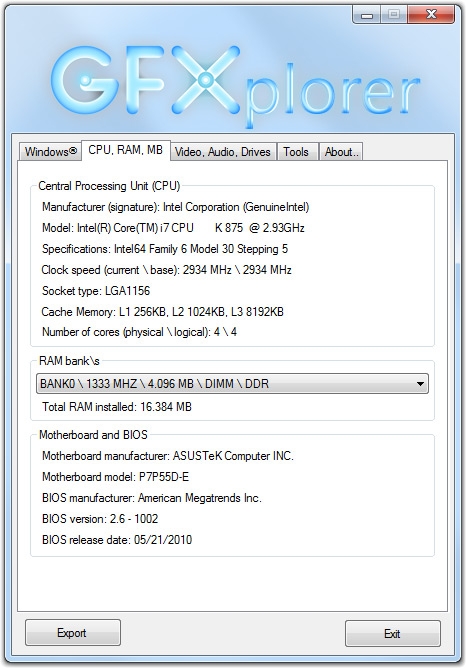
Task: Open the Video, Audio, Drives tab
Action: click(223, 152)
